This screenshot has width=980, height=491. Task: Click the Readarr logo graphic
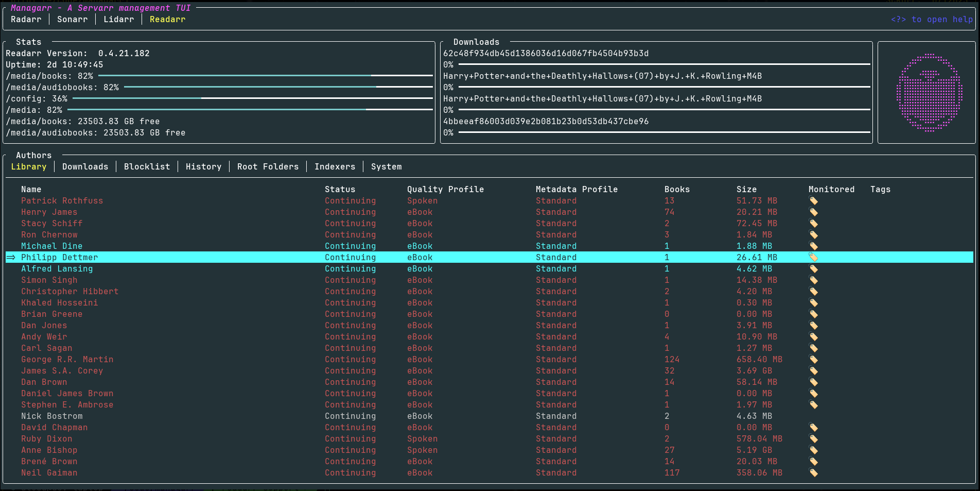click(929, 93)
